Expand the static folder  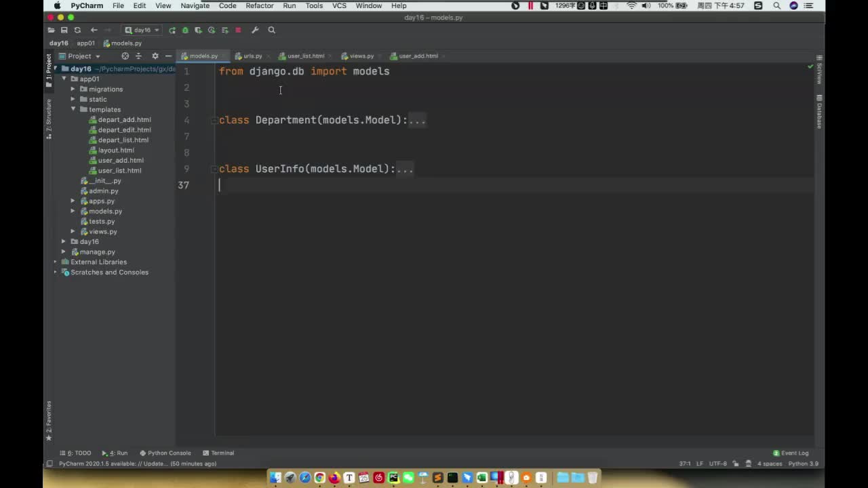point(73,99)
